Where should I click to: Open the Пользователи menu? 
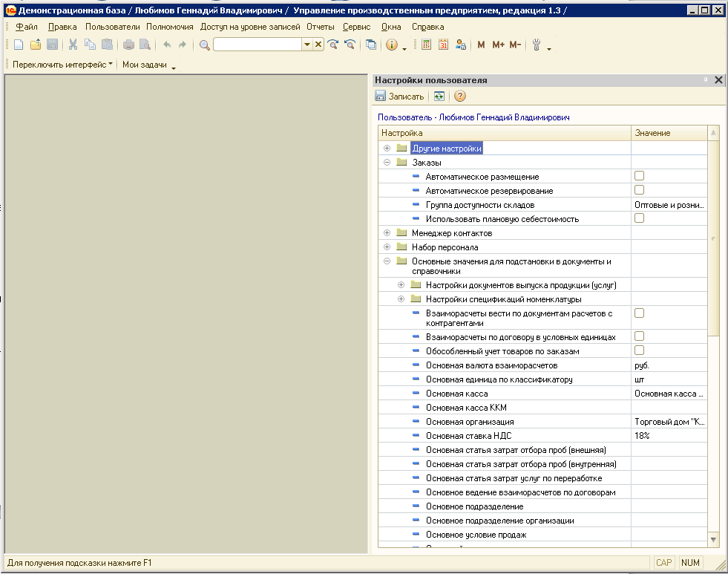pyautogui.click(x=112, y=27)
